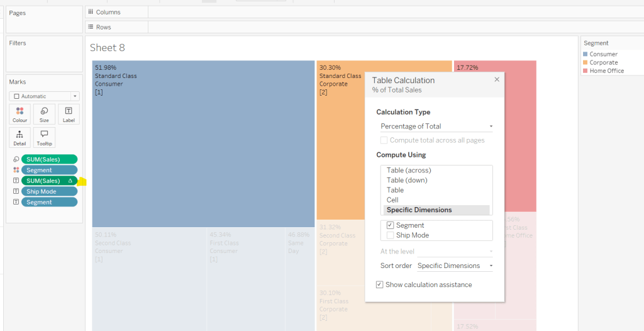This screenshot has height=331, width=644.
Task: Open the Tooltip marks card
Action: tap(44, 137)
